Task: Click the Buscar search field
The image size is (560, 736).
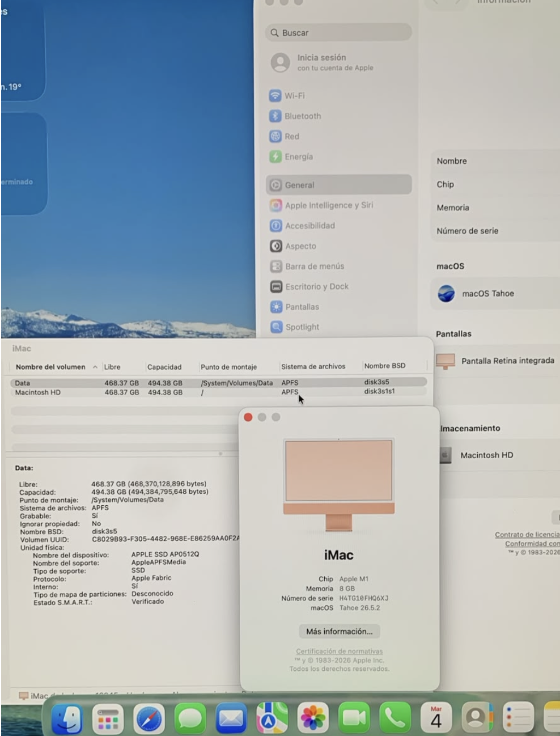Action: coord(338,32)
